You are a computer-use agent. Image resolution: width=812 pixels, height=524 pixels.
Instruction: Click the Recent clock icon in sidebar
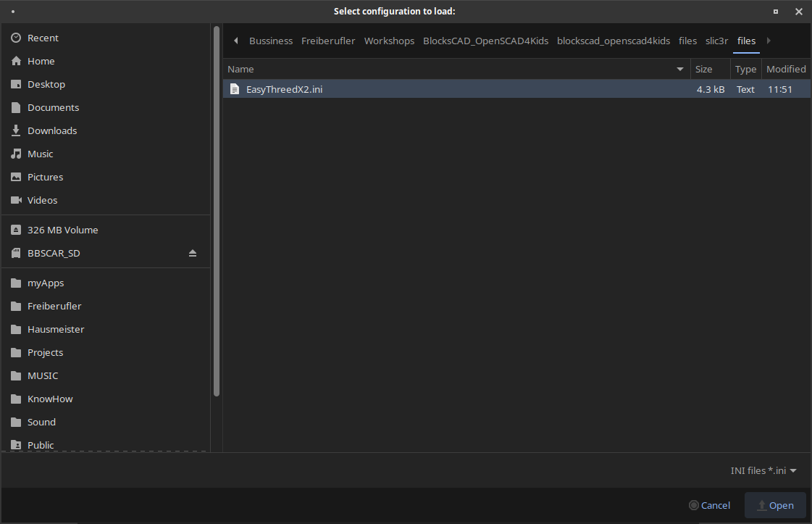pos(16,38)
